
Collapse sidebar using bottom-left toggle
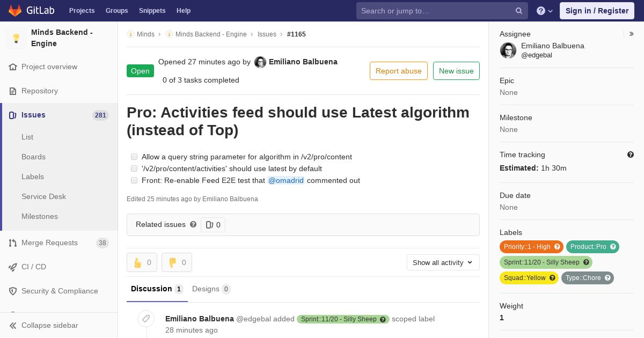pos(44,325)
